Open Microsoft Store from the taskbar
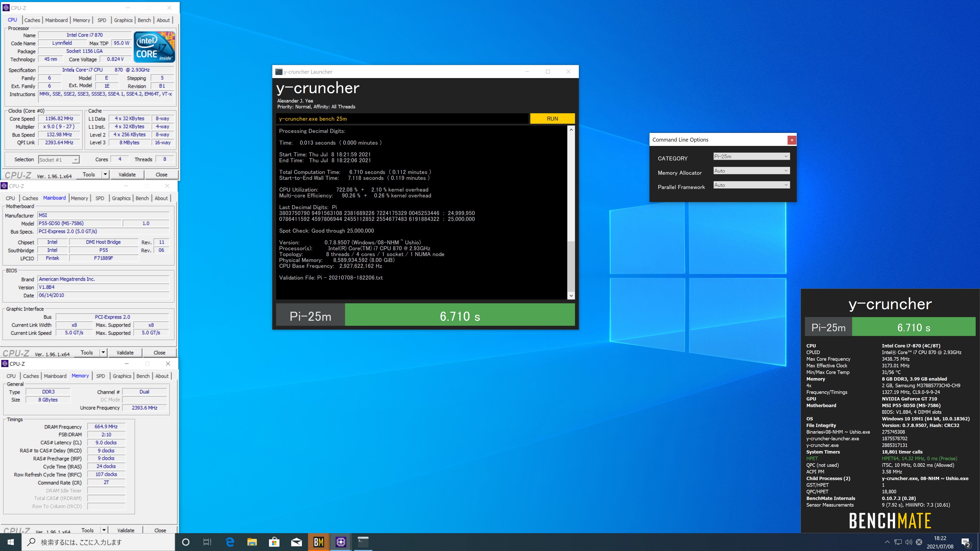The width and height of the screenshot is (980, 551). [274, 542]
